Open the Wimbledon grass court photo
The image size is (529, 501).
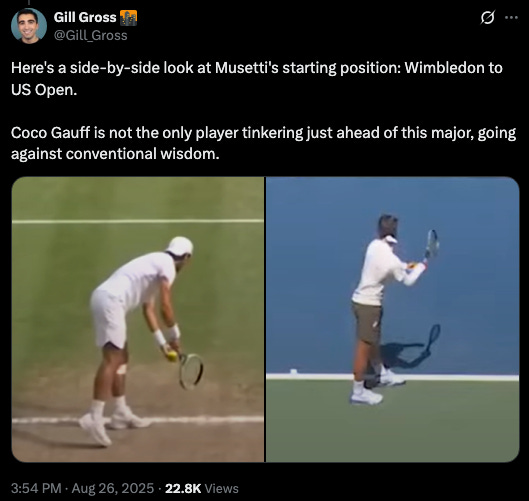(138, 319)
